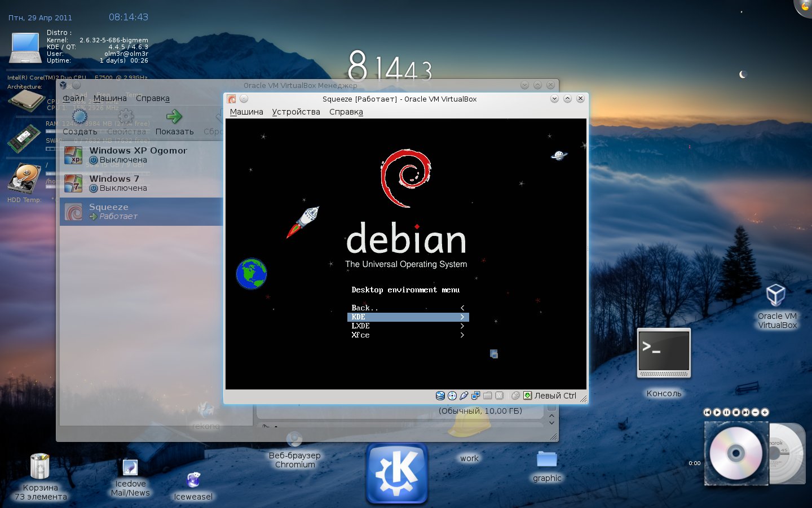812x508 pixels.
Task: Open Справка menu in VirtualBox Manager window
Action: (153, 98)
